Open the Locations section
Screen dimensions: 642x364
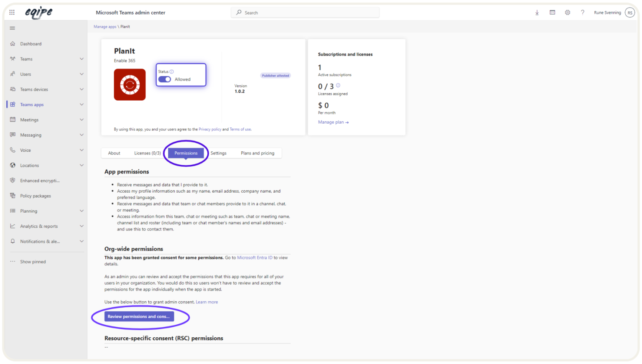tap(29, 165)
